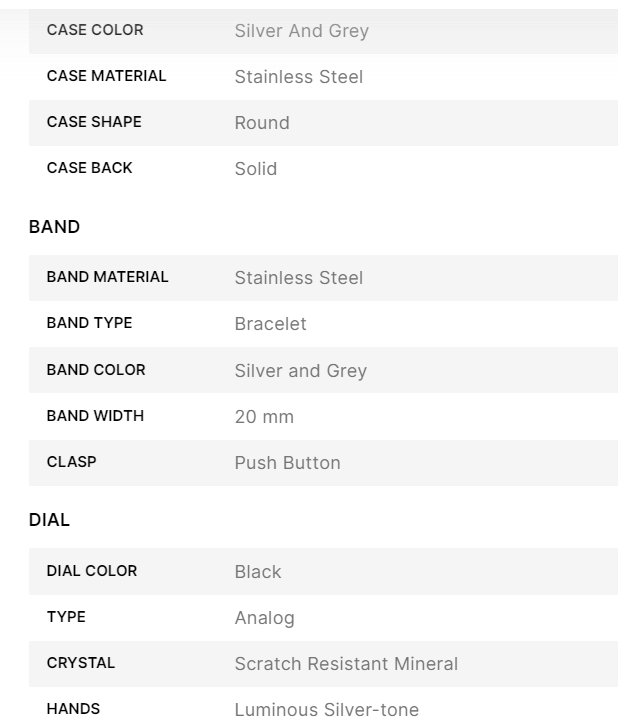Click the DIAL section heading
The width and height of the screenshot is (618, 728).
point(49,520)
